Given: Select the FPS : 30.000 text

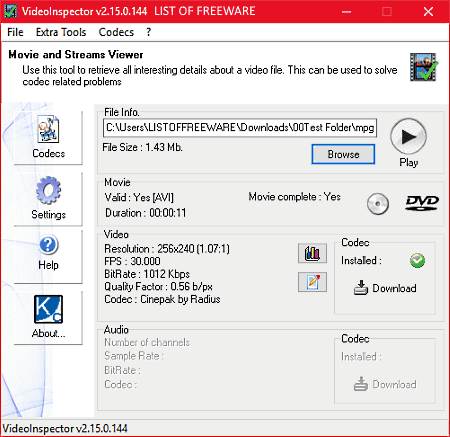Looking at the screenshot, I should coord(132,261).
